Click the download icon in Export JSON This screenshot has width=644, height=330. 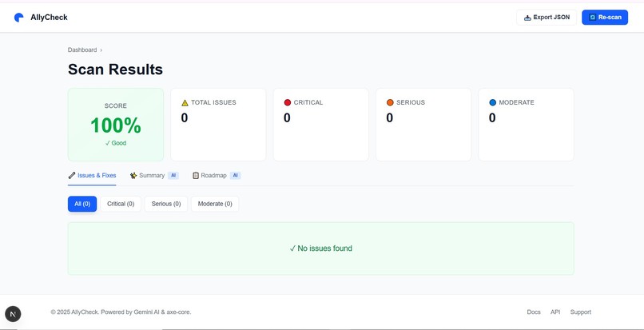click(528, 18)
